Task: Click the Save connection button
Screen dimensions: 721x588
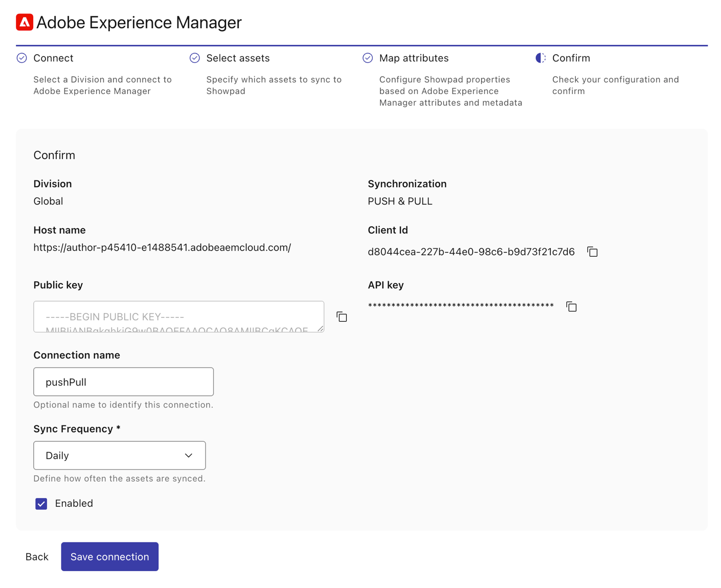Action: click(x=109, y=557)
